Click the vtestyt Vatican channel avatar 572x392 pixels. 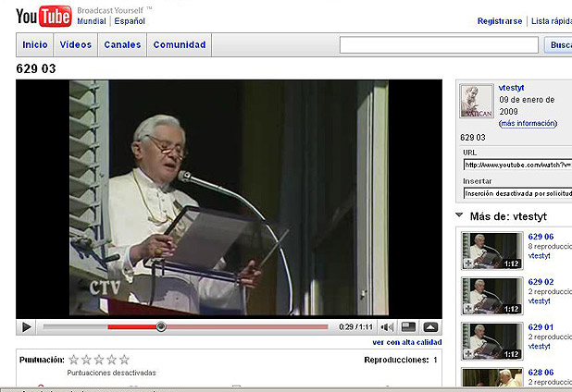coord(477,102)
